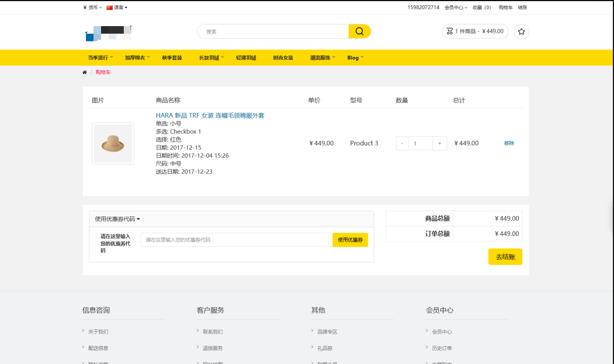Screen dimensions: 614x364
Task: Click the 使用优惠券 button
Action: [350, 240]
